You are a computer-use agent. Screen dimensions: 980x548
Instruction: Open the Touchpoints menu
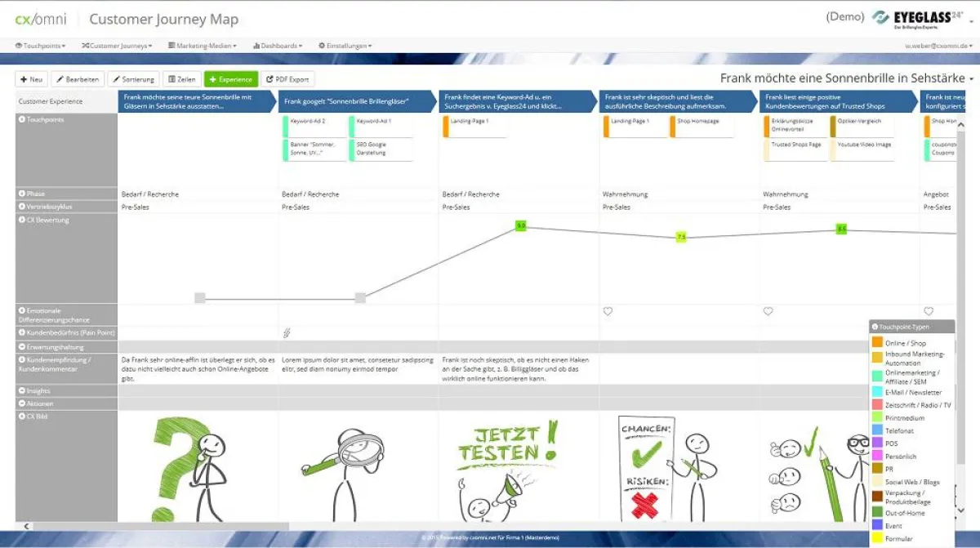pyautogui.click(x=41, y=46)
